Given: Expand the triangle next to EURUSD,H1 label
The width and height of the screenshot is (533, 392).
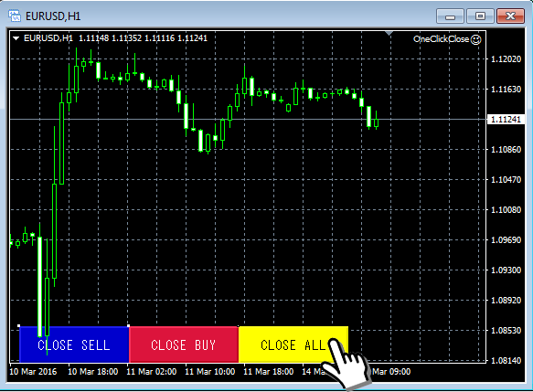Looking at the screenshot, I should pos(16,38).
